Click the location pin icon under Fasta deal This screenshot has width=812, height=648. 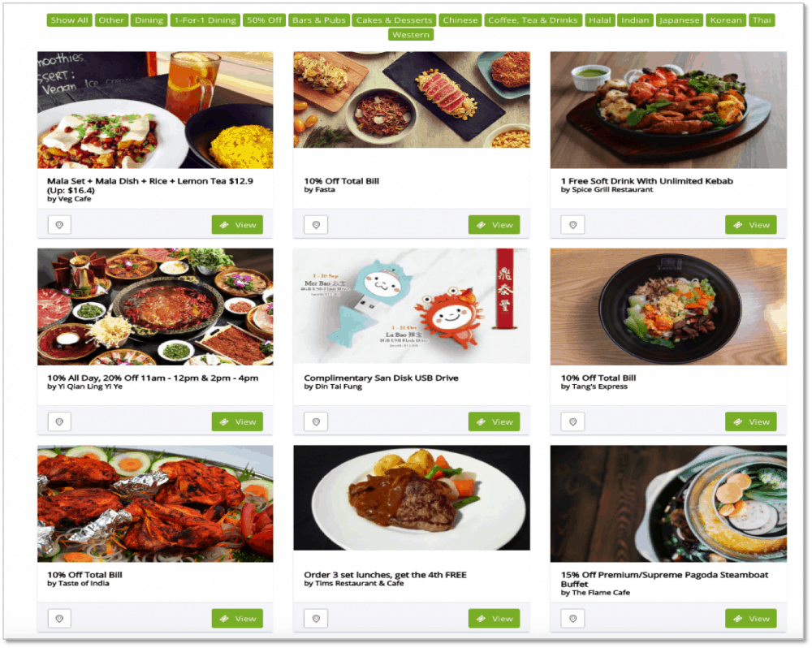point(316,225)
